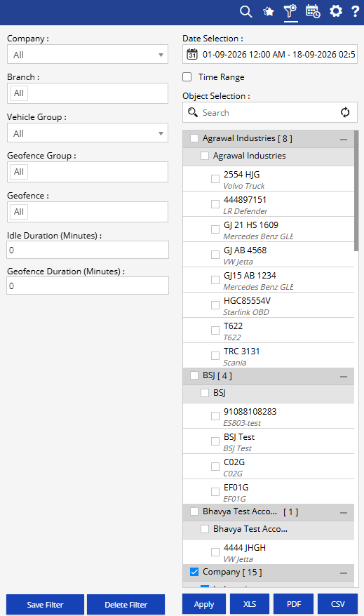
Task: Refresh object list with reload icon
Action: point(345,112)
